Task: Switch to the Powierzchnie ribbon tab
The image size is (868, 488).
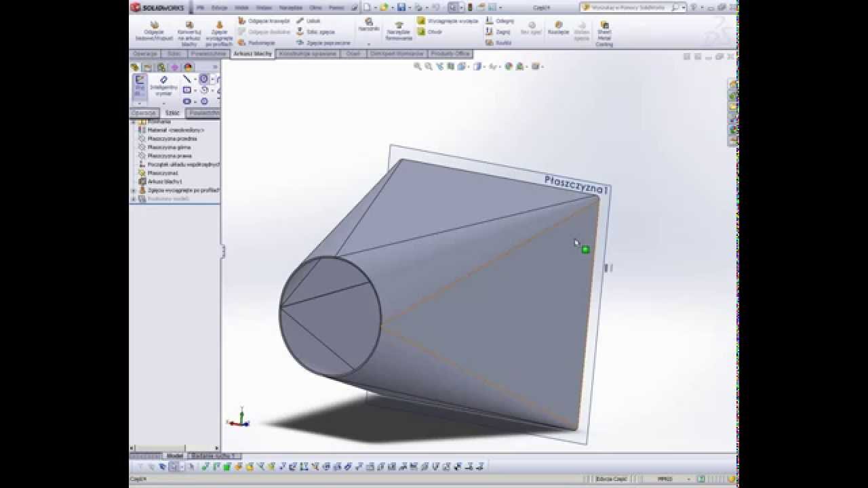Action: click(x=208, y=54)
